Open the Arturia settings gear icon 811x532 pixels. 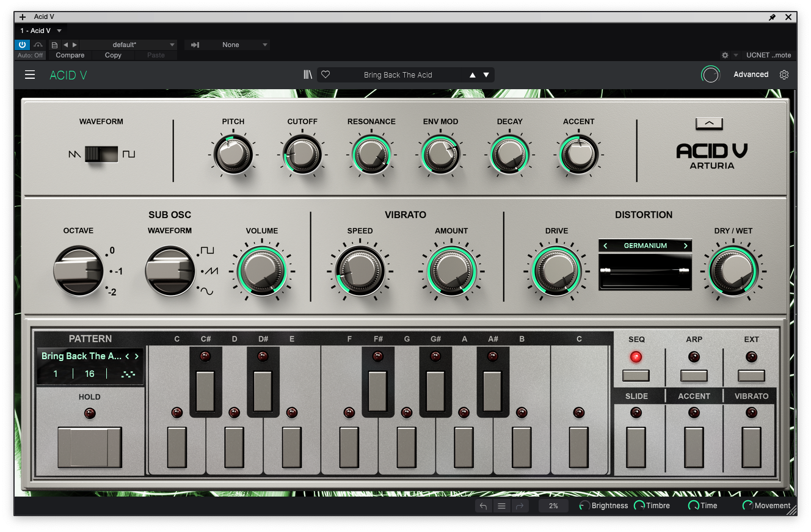point(784,75)
